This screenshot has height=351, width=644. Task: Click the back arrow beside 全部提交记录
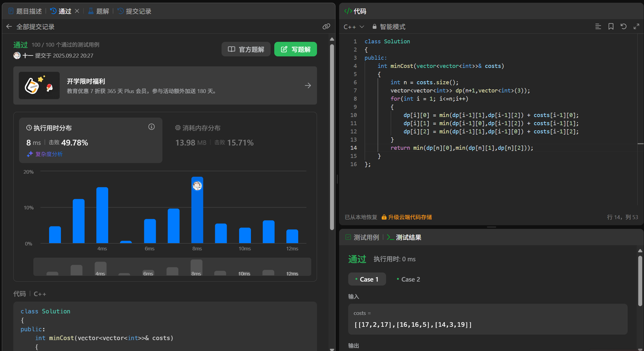pos(9,27)
